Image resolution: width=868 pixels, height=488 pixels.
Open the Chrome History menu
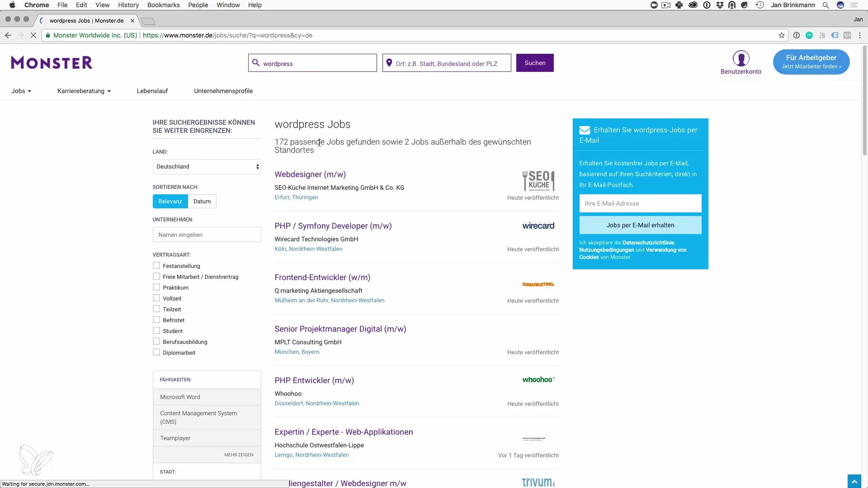click(x=128, y=5)
